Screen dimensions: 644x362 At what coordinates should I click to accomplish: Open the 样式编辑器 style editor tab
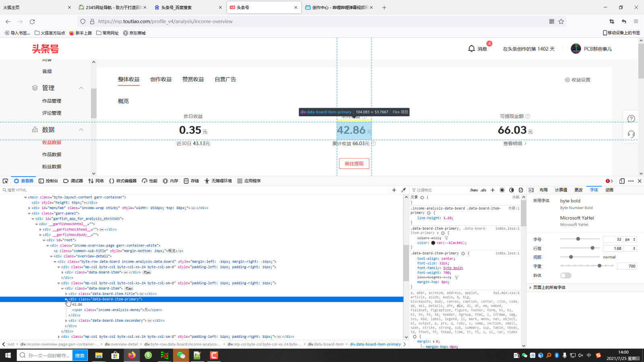click(x=123, y=181)
